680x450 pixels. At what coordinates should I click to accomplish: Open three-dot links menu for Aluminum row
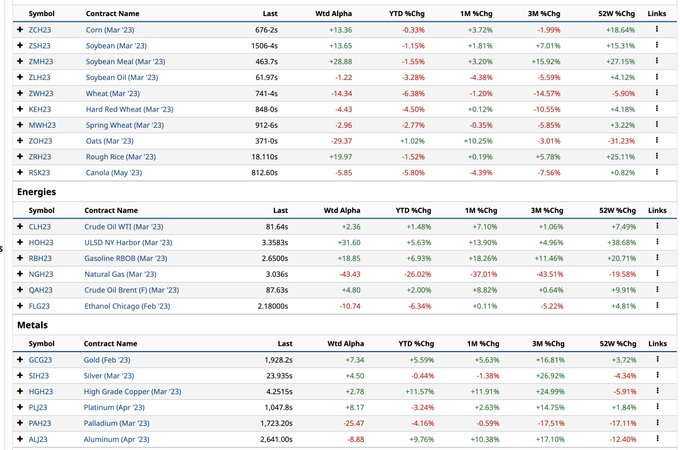(657, 439)
